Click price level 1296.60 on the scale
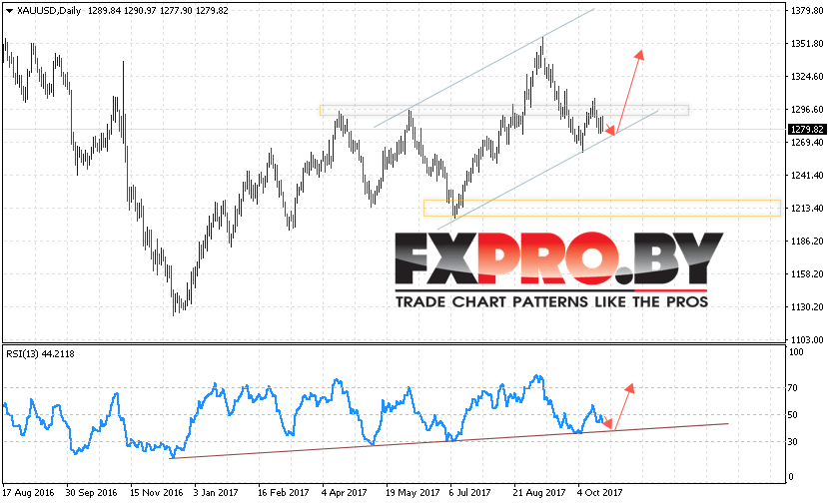The height and width of the screenshot is (504, 828). pyautogui.click(x=807, y=109)
